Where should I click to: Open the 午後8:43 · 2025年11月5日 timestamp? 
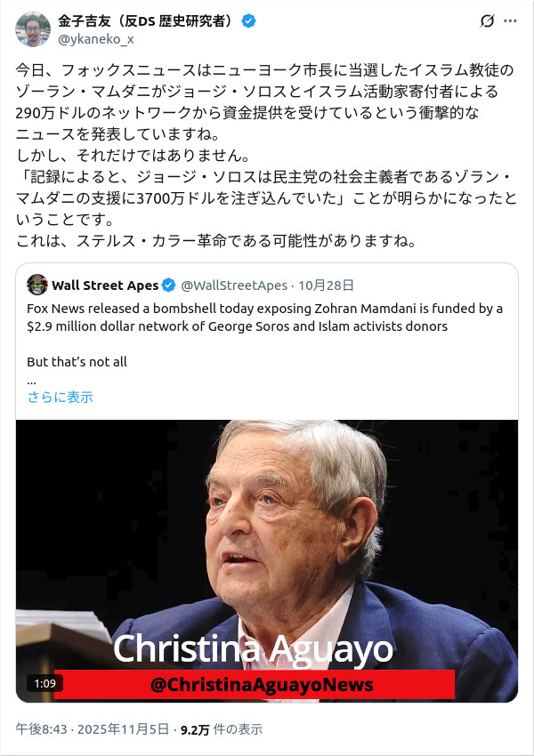pos(93,729)
